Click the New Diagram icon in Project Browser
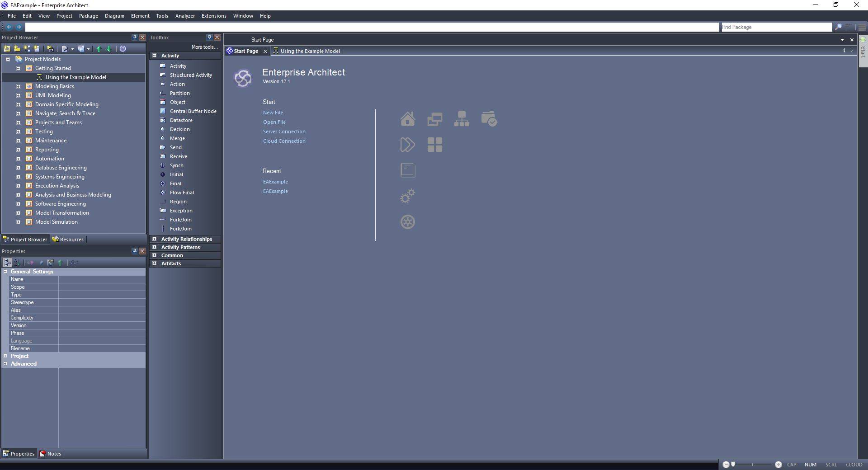Viewport: 868px width, 470px height. click(x=27, y=48)
